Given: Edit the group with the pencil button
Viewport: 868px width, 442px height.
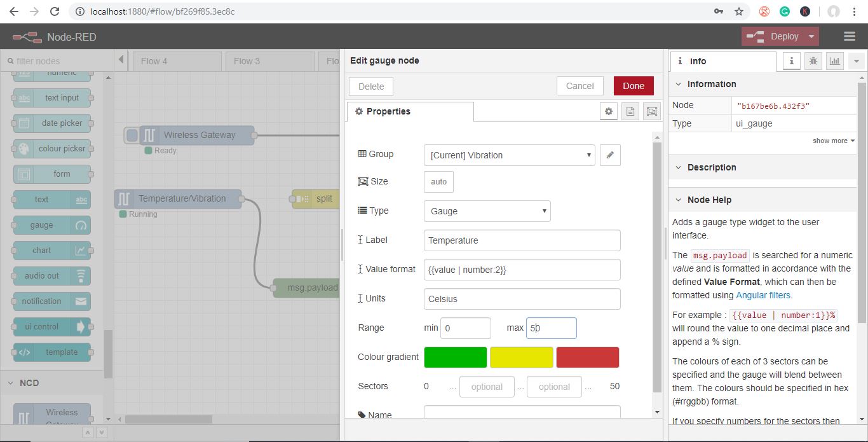Looking at the screenshot, I should (610, 155).
